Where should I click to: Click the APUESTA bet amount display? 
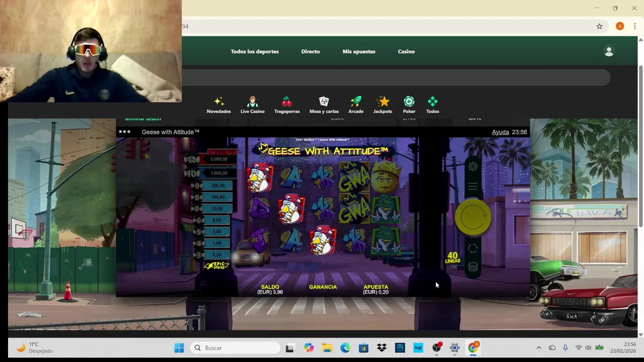point(376,289)
